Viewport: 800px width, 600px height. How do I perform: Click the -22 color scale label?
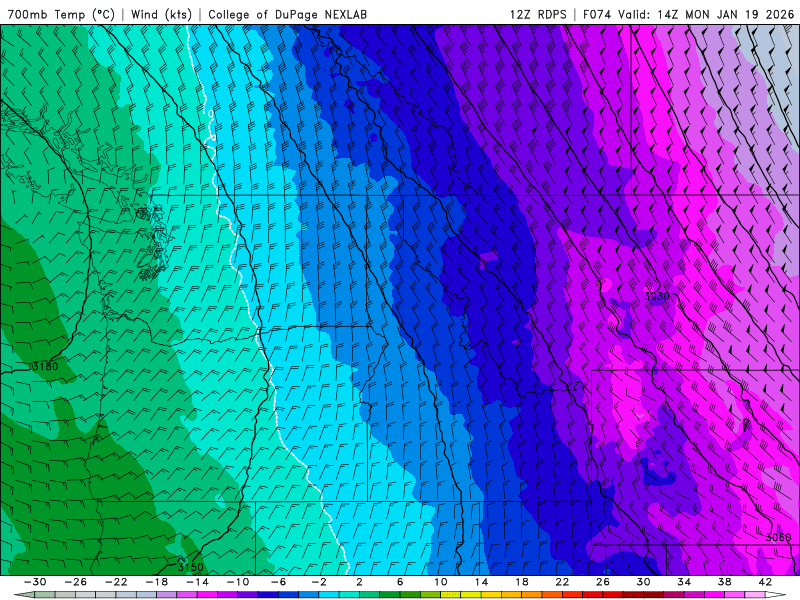116,582
